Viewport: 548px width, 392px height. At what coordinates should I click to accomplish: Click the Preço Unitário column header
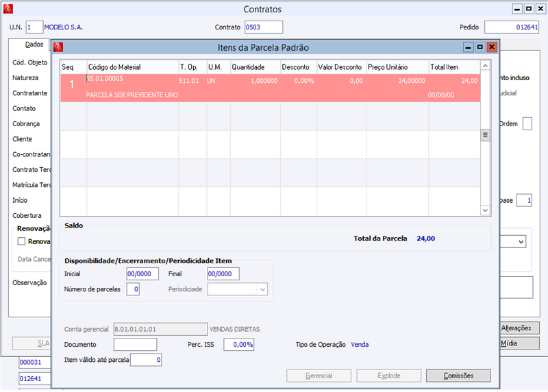point(397,67)
